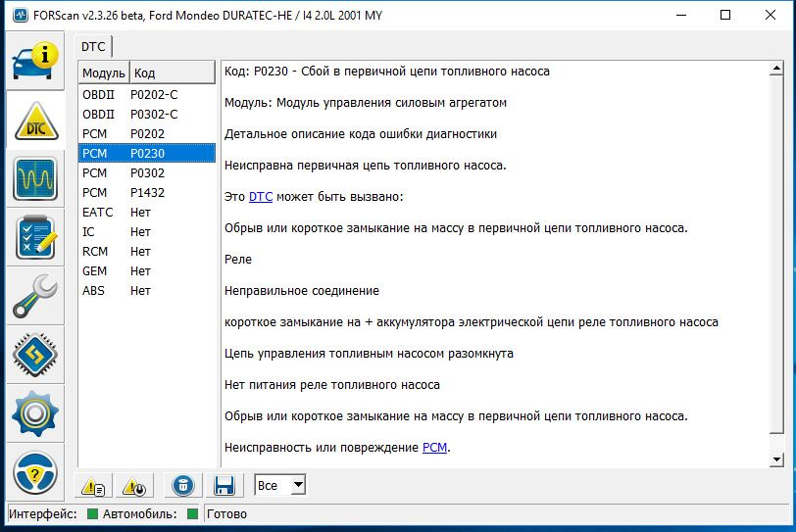Click the 'Код: P0230' heading line

tap(387, 72)
